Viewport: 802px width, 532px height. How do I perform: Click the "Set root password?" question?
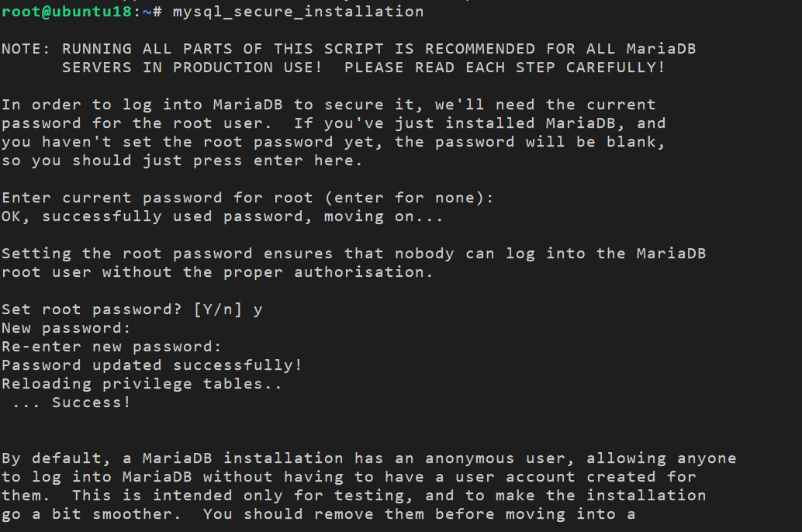click(x=93, y=309)
